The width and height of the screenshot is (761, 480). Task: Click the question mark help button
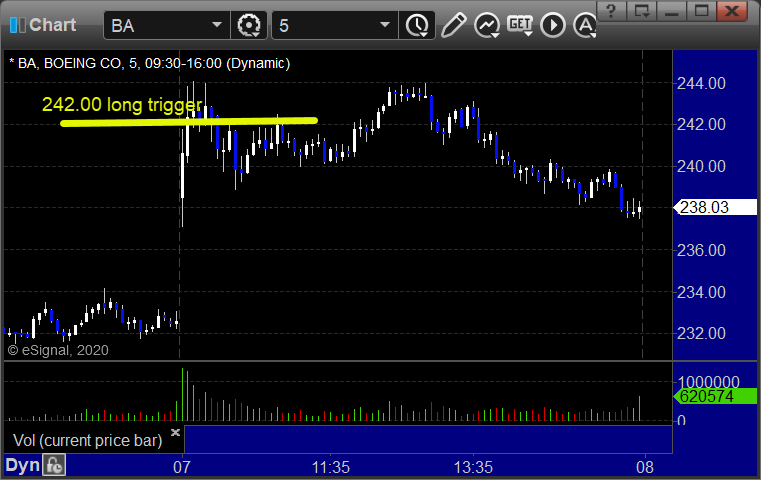(611, 11)
